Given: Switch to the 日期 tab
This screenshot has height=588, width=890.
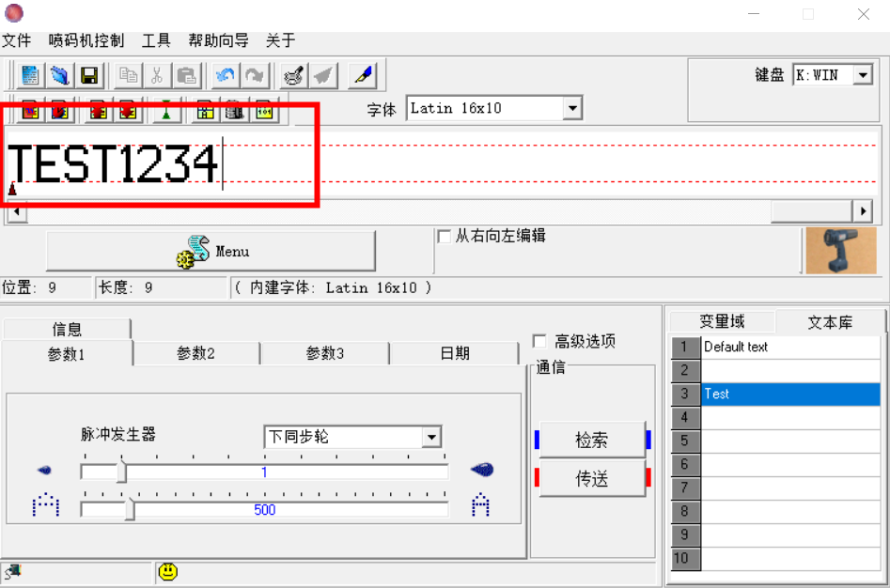Looking at the screenshot, I should (x=454, y=353).
